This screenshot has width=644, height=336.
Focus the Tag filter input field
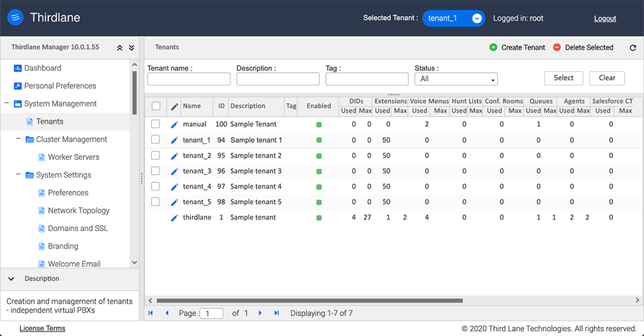click(x=367, y=79)
